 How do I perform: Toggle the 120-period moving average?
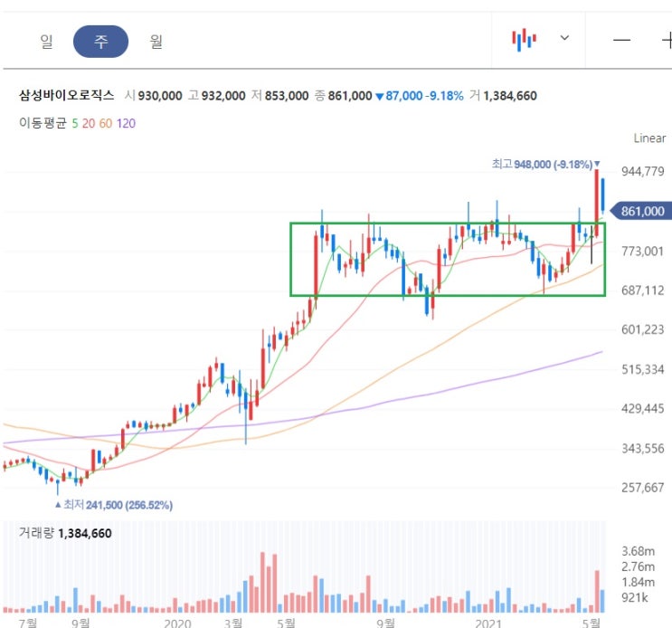[x=125, y=123]
